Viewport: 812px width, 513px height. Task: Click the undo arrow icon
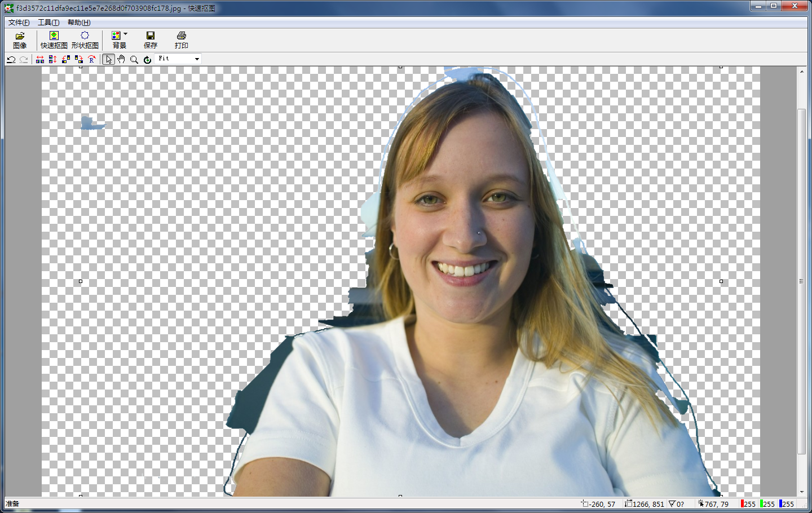click(x=11, y=59)
